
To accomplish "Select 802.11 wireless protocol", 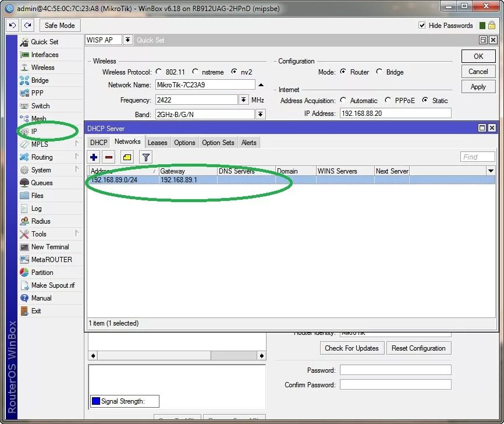I will [158, 72].
